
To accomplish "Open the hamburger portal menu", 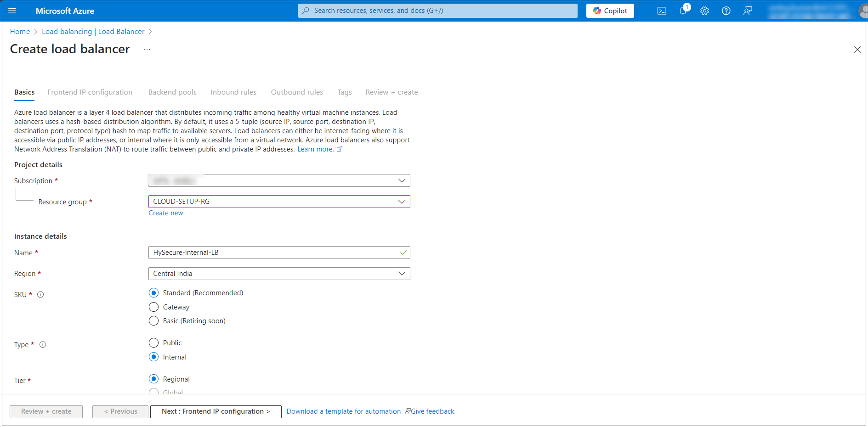I will point(12,11).
